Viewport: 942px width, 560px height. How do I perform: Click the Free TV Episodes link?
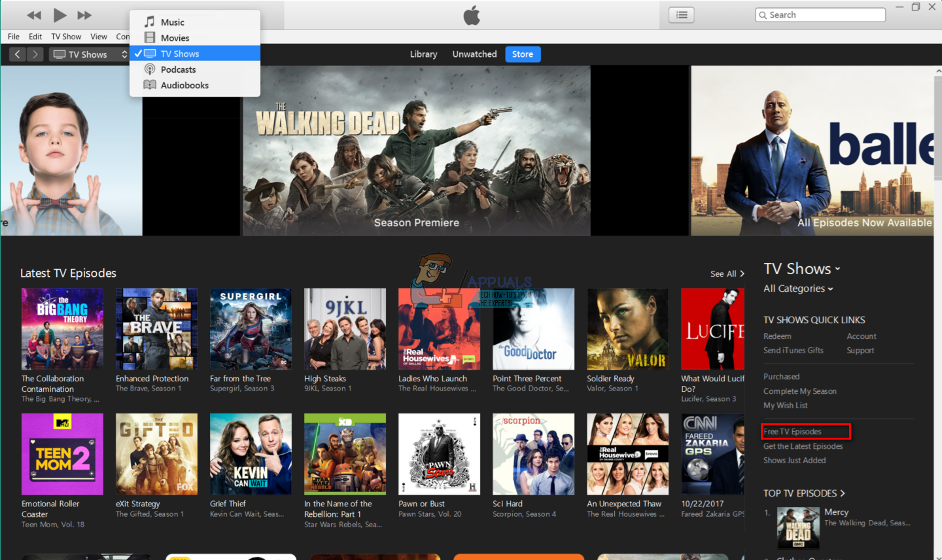(792, 432)
